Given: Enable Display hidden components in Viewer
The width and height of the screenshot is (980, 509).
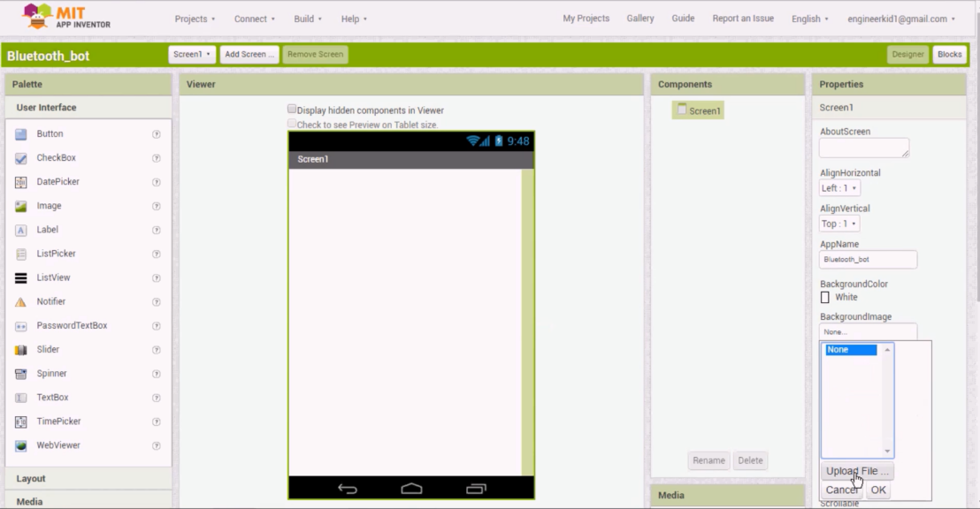Looking at the screenshot, I should 291,110.
